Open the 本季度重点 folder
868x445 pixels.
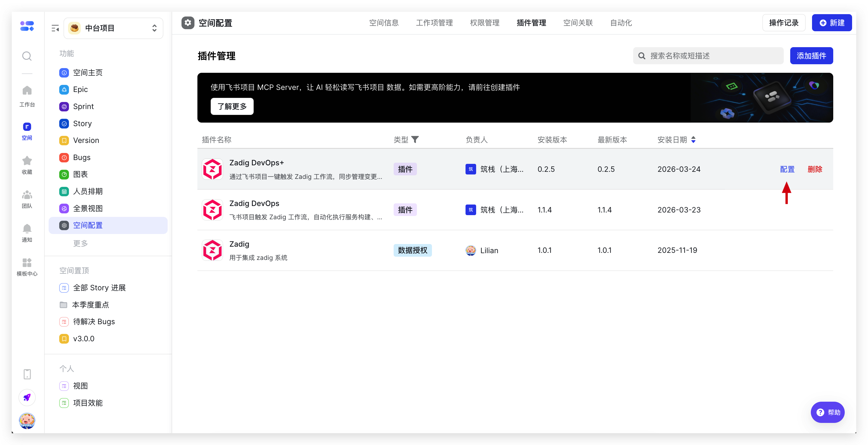(x=90, y=305)
